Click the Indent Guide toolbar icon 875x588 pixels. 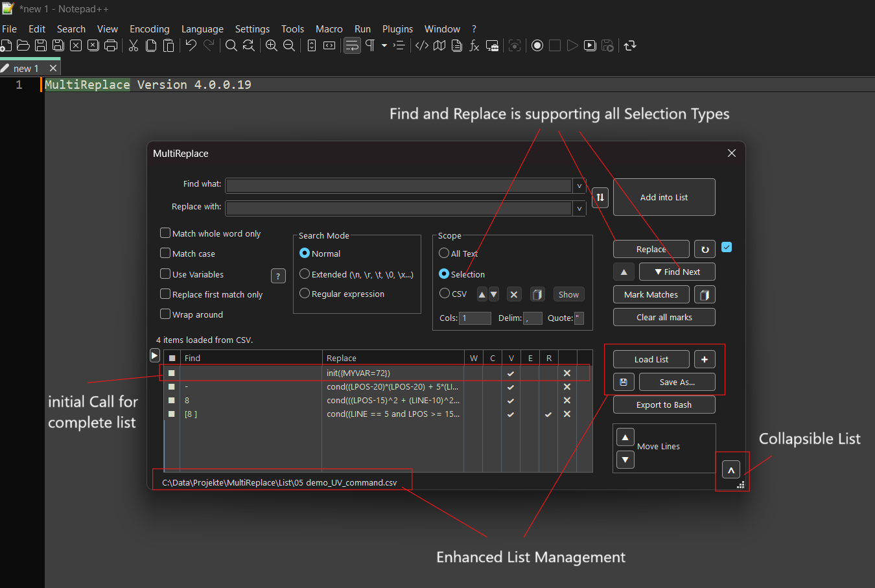(x=399, y=45)
